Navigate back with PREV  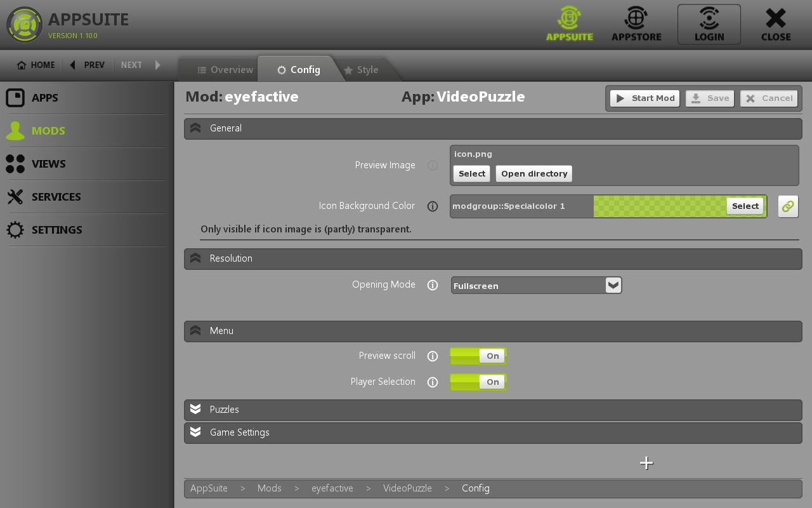coord(88,65)
